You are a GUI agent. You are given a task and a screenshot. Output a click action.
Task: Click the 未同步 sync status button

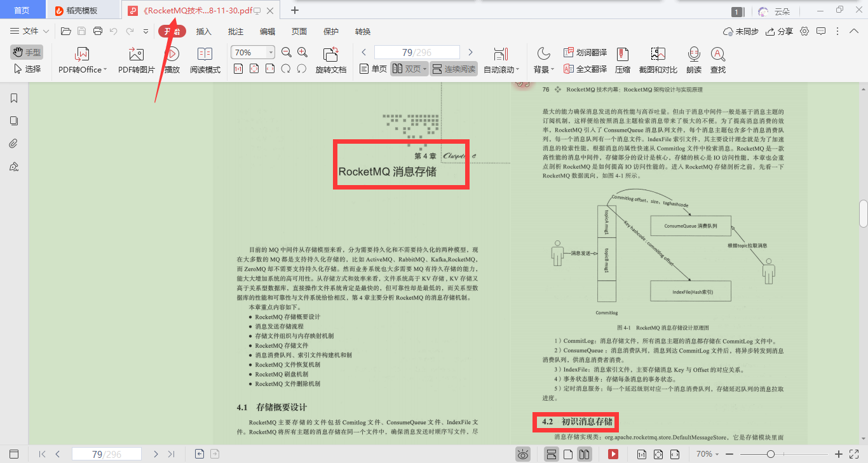[x=741, y=31]
